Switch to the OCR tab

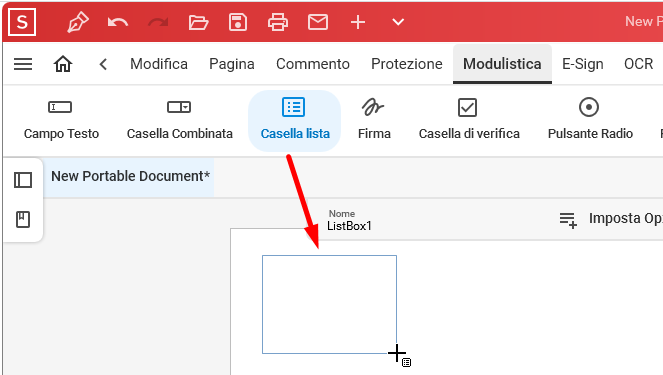pos(638,64)
